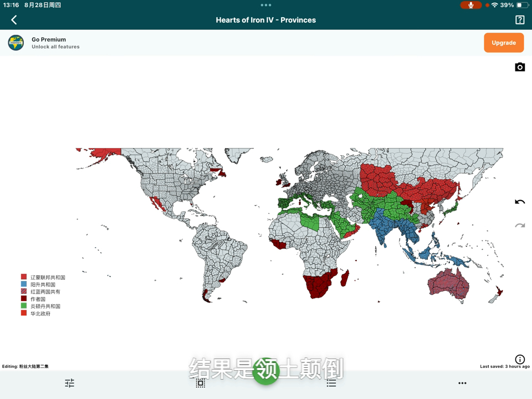Select the 炎硕丹共和国 green legend swatch
The image size is (532, 399).
click(24, 306)
